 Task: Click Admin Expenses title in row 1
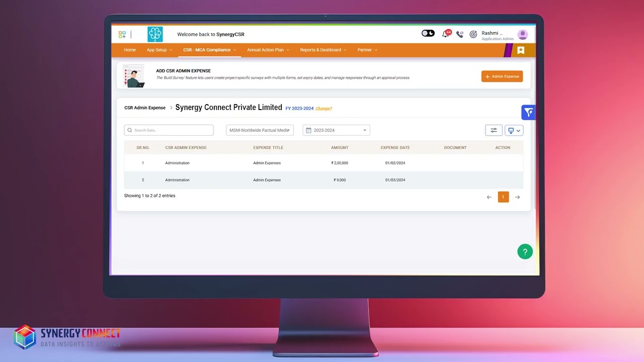(267, 163)
